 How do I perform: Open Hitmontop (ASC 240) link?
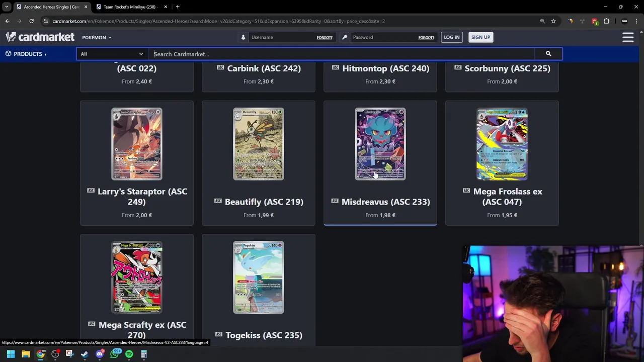[386, 68]
